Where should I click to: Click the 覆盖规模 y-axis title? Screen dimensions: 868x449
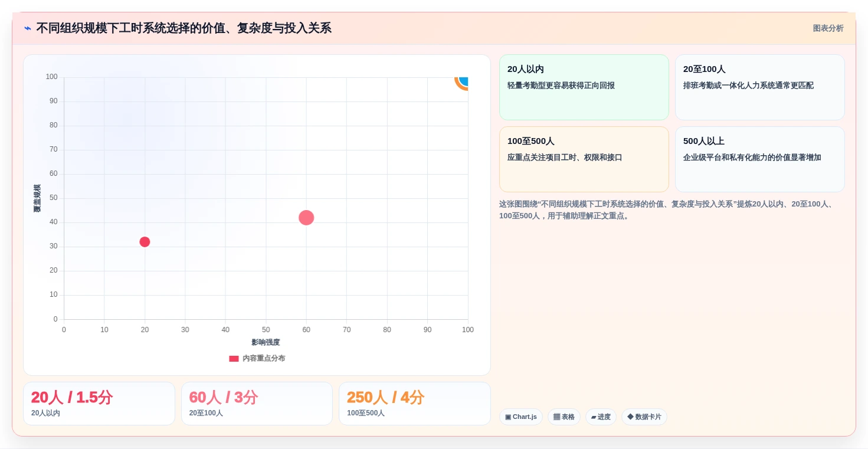pos(37,198)
